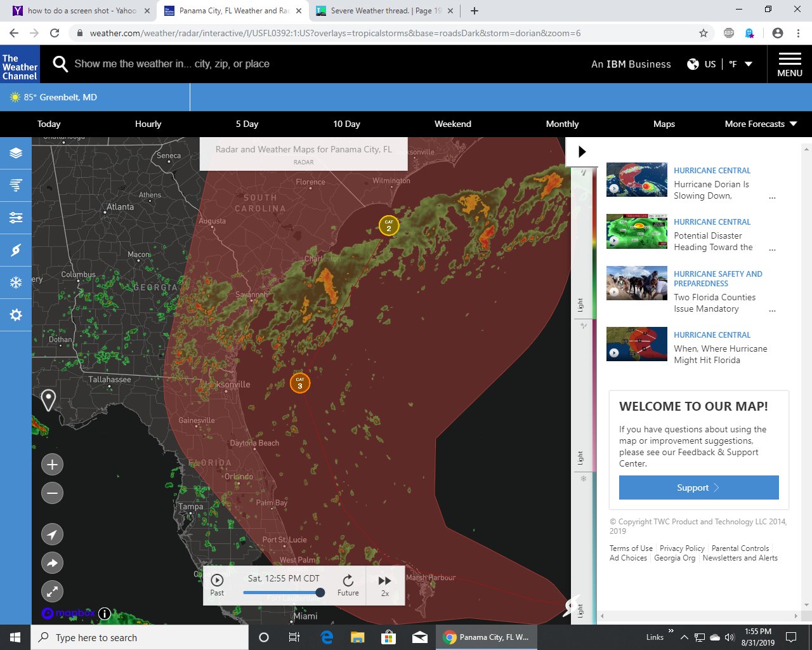Click the Florida Counties evacuation thumbnail
This screenshot has height=650, width=812.
[636, 283]
